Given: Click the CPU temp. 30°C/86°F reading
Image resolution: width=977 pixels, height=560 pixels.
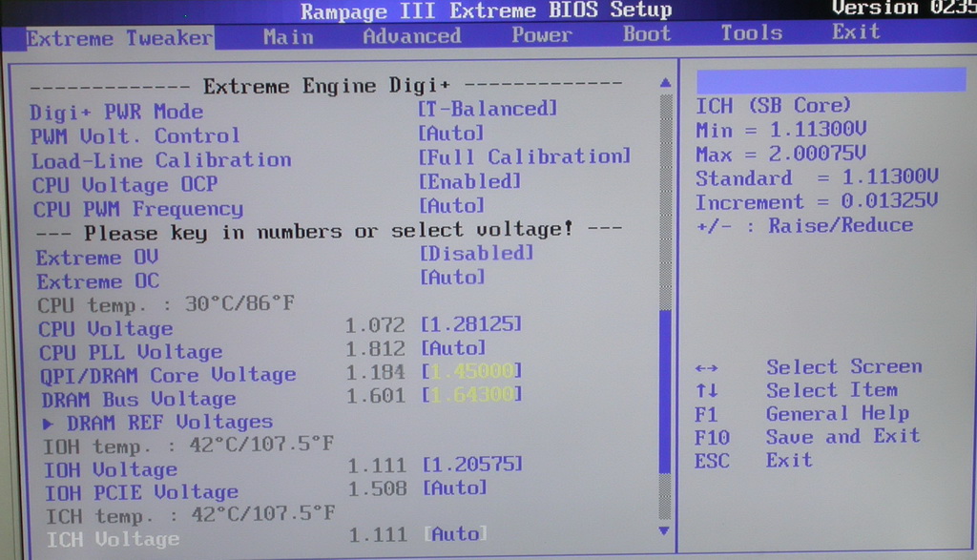Looking at the screenshot, I should pyautogui.click(x=166, y=304).
